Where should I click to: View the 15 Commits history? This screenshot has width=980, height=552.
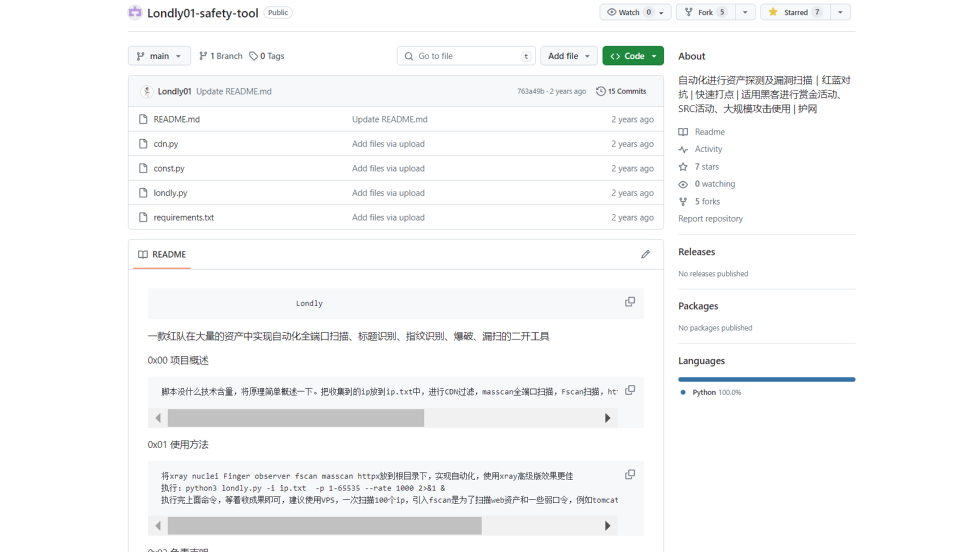(x=621, y=91)
